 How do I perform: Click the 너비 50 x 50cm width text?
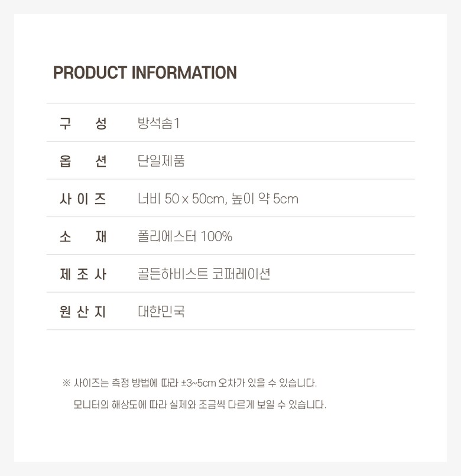pos(181,199)
